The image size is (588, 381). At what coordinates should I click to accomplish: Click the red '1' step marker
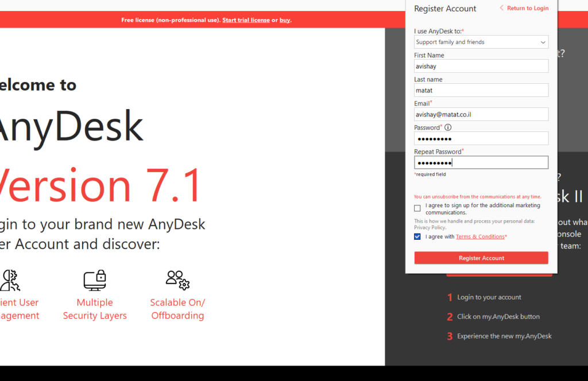tap(450, 297)
